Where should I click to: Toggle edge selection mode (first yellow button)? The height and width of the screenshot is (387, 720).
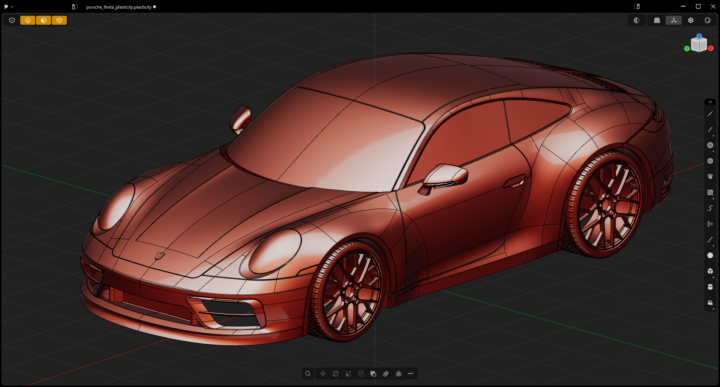click(28, 20)
